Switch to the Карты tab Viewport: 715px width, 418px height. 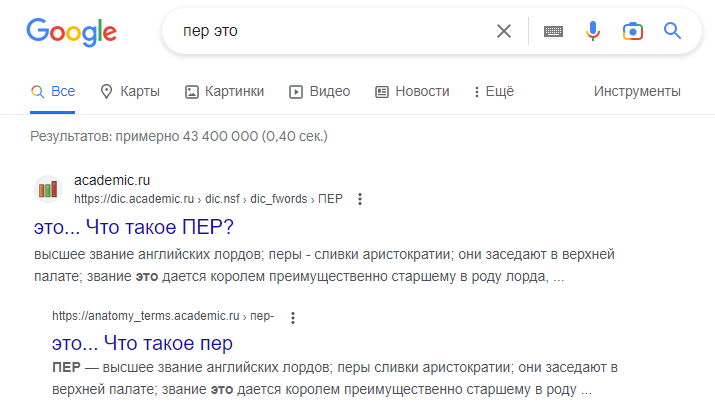tap(130, 91)
